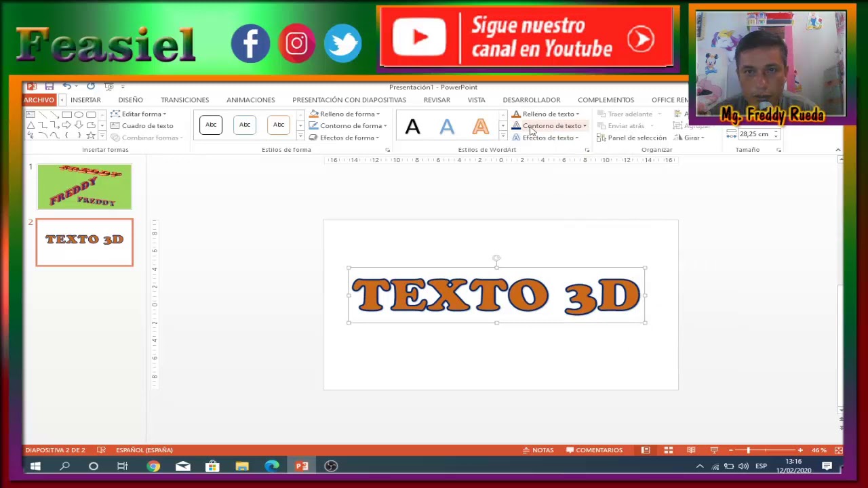The image size is (868, 488).
Task: Select the text box shape icon in gallery
Action: 31,115
